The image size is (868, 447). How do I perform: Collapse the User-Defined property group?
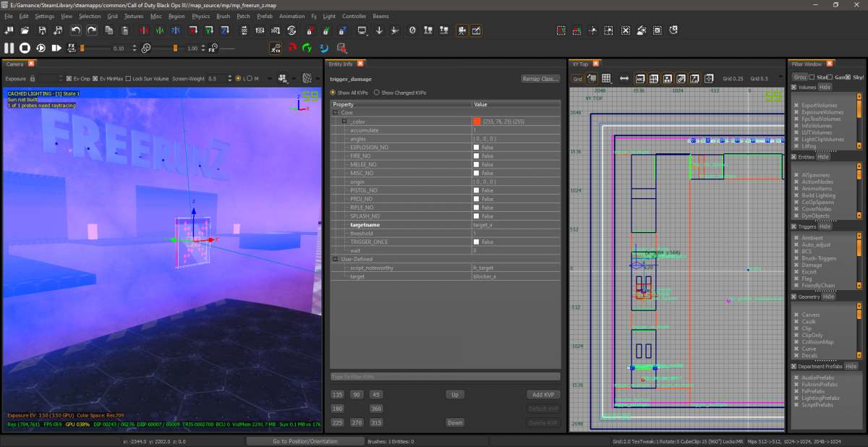(x=334, y=258)
